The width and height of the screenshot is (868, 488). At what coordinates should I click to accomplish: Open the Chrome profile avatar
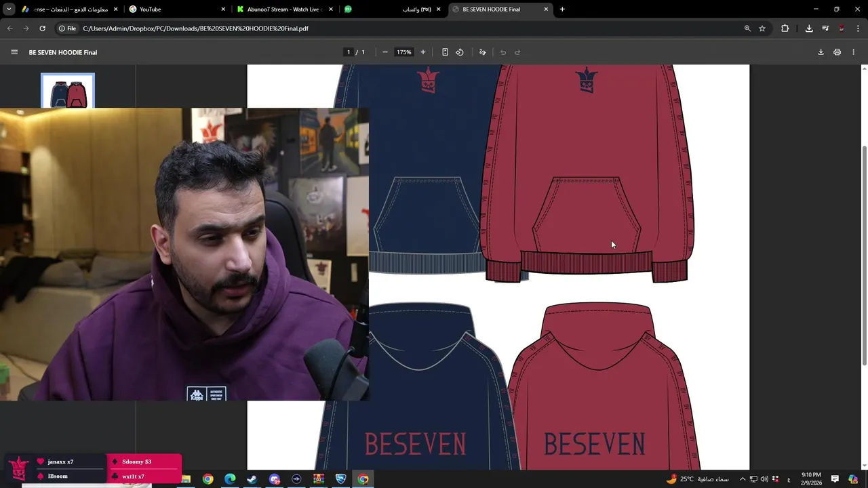tap(842, 28)
